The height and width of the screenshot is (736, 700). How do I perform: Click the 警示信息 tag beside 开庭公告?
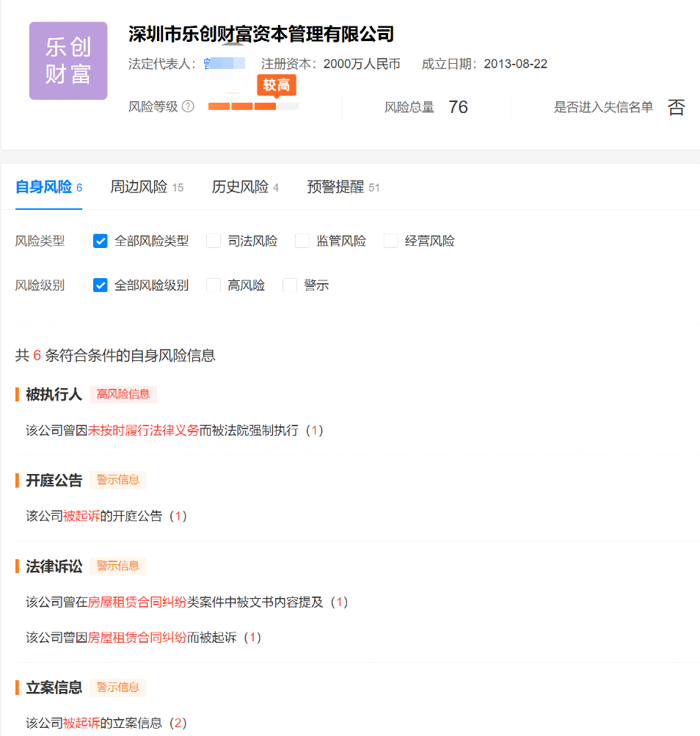click(x=118, y=480)
